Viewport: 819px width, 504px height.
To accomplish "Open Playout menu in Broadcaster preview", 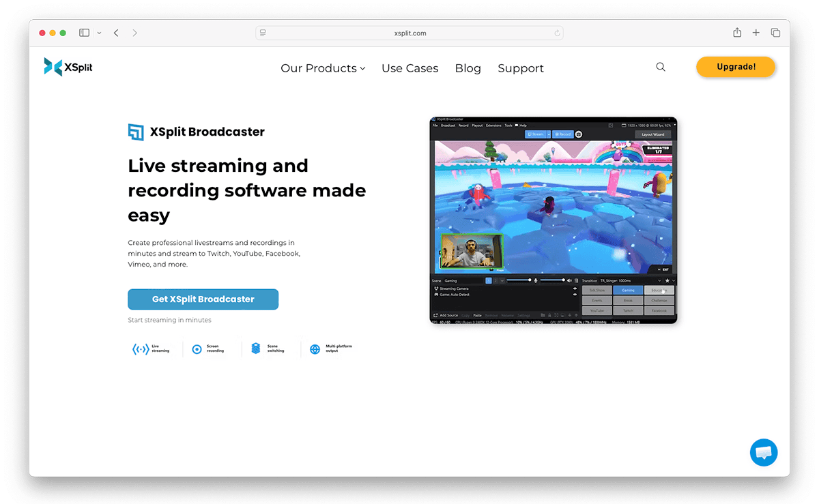I will click(477, 125).
